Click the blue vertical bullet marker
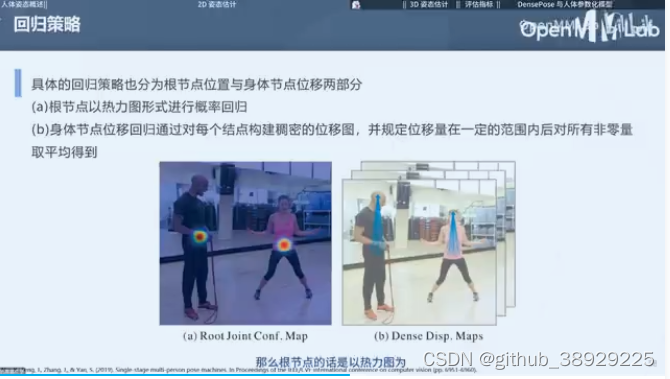This screenshot has width=670, height=379. click(18, 83)
